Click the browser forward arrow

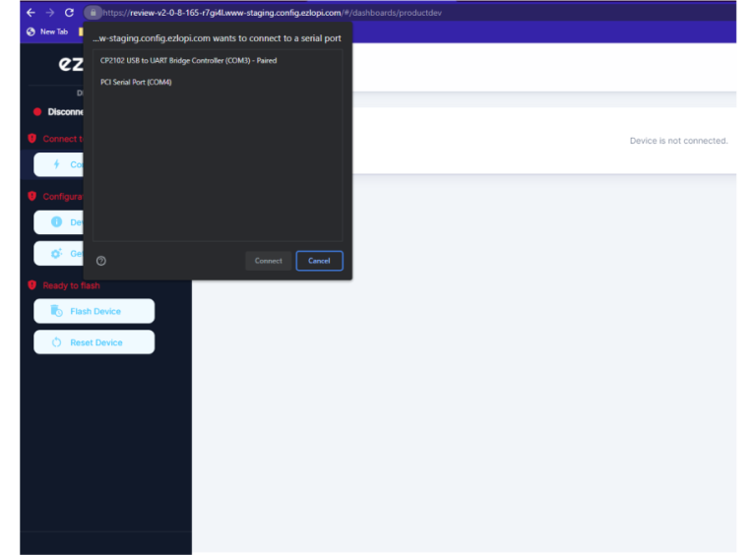pyautogui.click(x=49, y=13)
